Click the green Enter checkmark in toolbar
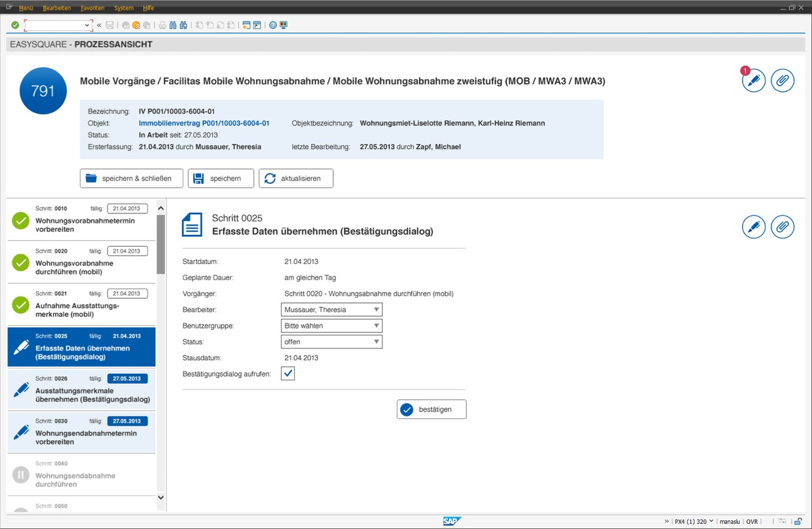Image resolution: width=812 pixels, height=529 pixels. pos(15,26)
